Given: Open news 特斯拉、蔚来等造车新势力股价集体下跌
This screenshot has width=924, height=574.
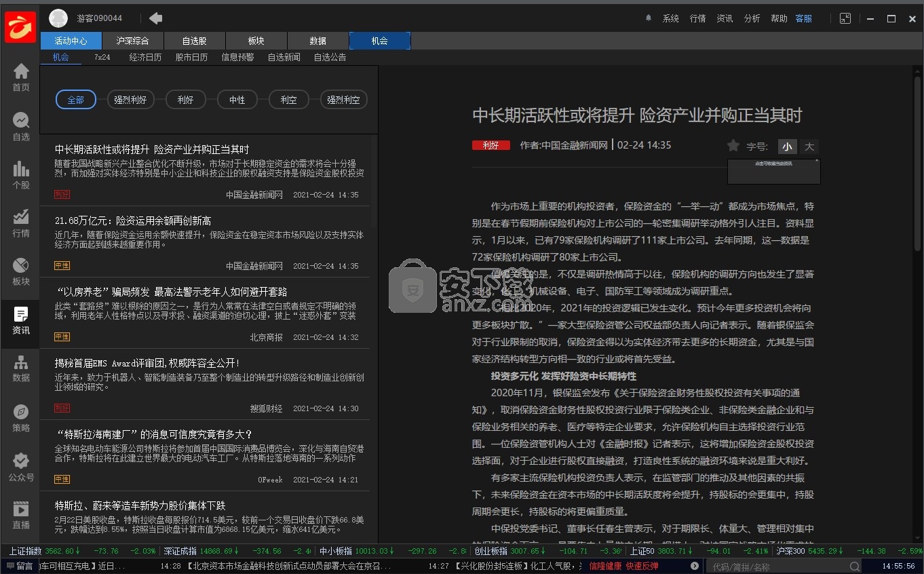Looking at the screenshot, I should (205, 517).
